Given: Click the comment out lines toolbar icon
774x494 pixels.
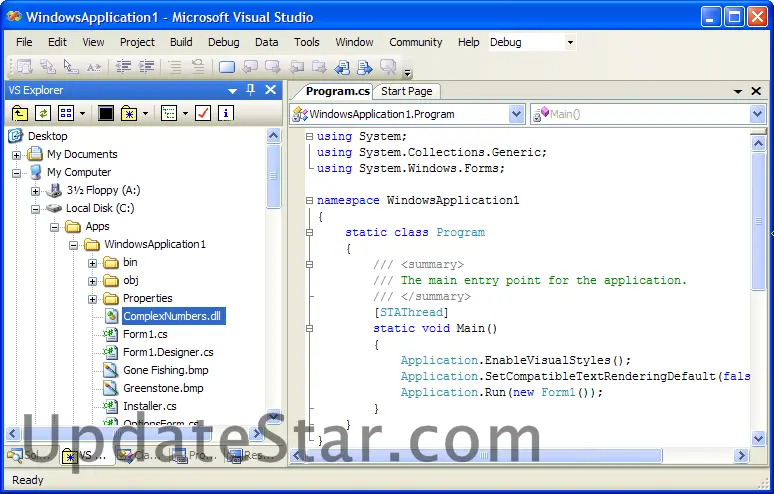Looking at the screenshot, I should pyautogui.click(x=175, y=67).
